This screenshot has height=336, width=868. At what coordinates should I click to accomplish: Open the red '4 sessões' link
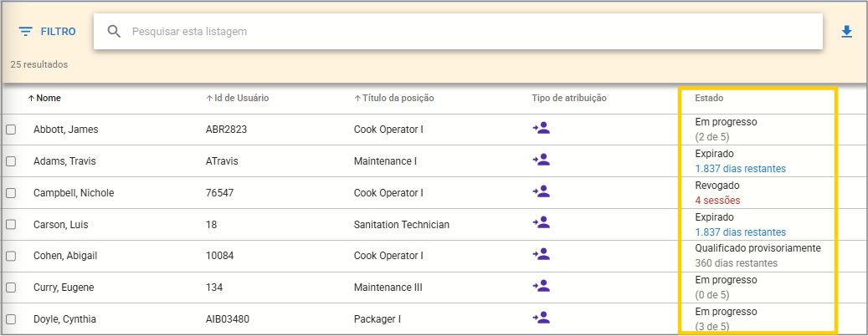pyautogui.click(x=717, y=200)
